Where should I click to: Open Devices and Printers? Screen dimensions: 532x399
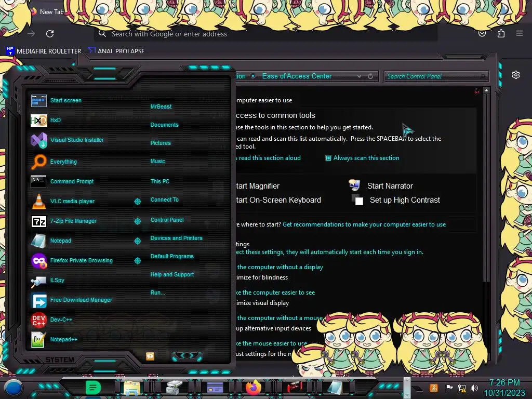(x=176, y=238)
